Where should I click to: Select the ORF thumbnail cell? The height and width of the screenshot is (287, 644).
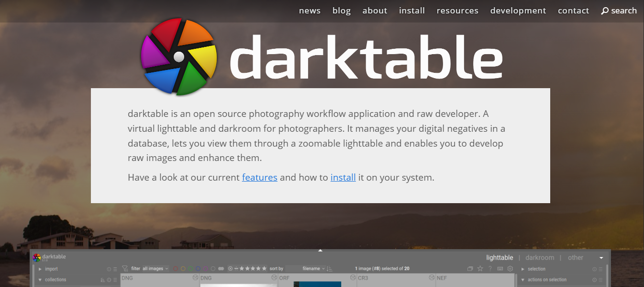(x=317, y=280)
